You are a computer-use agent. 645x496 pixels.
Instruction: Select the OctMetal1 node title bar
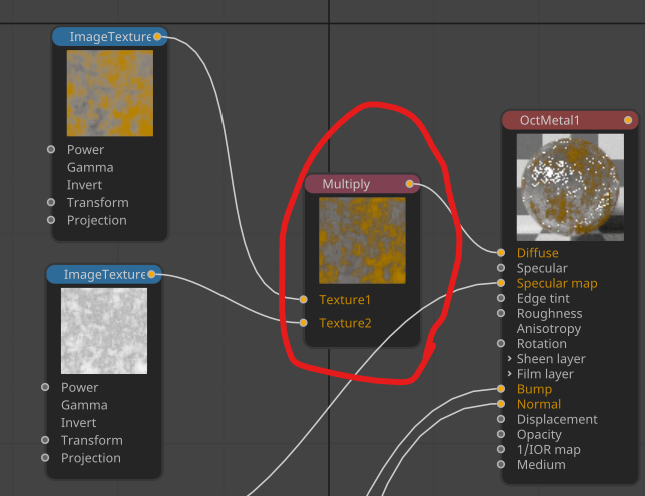pyautogui.click(x=570, y=120)
